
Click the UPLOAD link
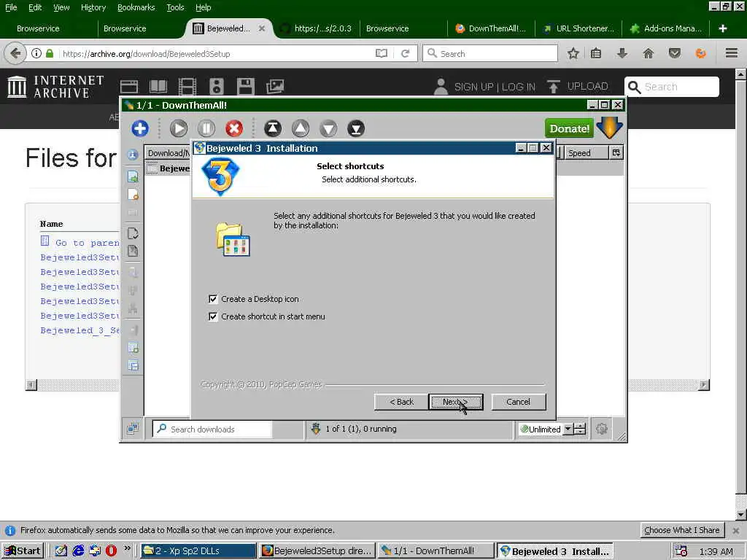click(x=587, y=86)
